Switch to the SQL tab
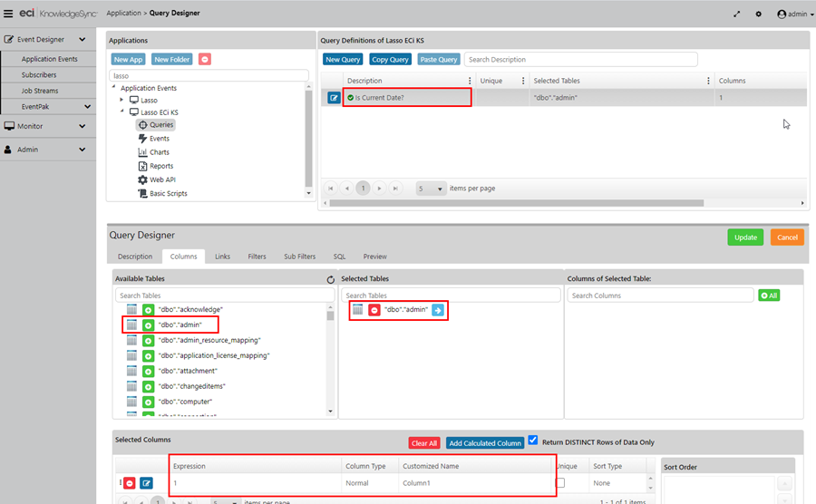 point(339,257)
